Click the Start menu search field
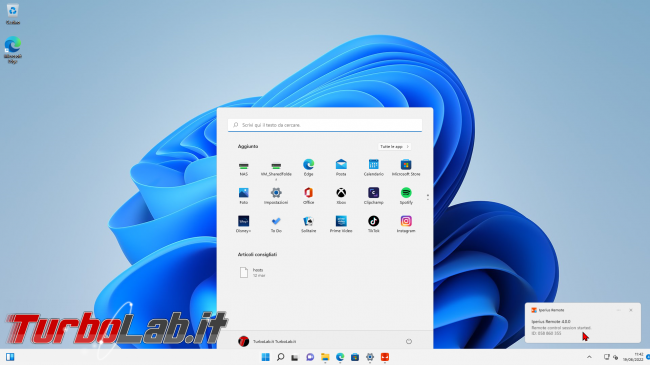This screenshot has height=365, width=650. (x=325, y=125)
